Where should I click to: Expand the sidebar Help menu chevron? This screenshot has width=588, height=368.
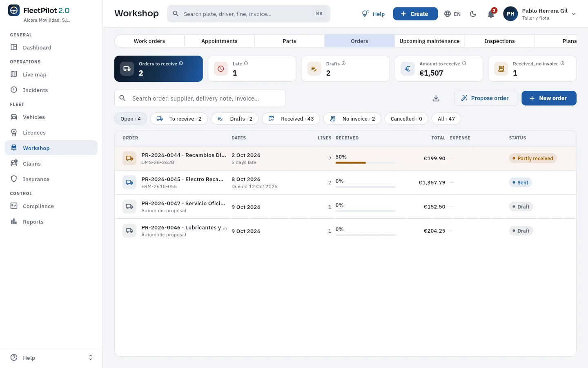pos(91,358)
